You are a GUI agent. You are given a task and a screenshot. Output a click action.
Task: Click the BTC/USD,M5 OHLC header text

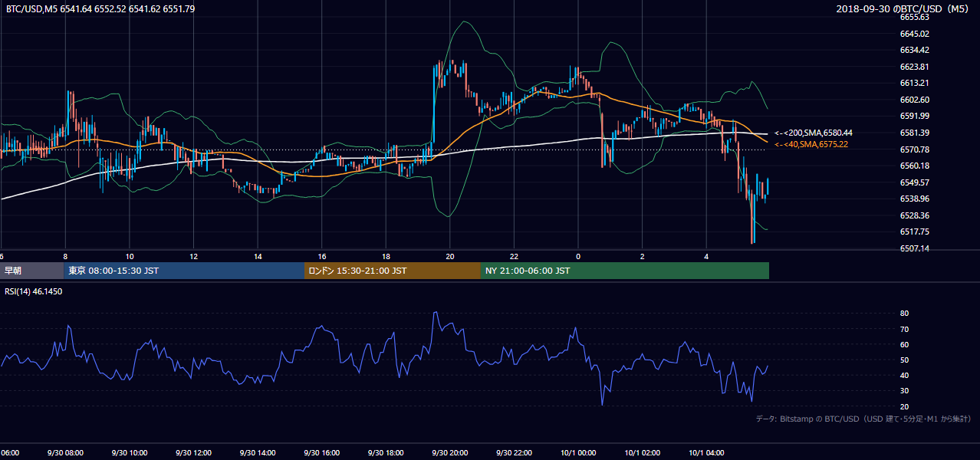pyautogui.click(x=100, y=8)
